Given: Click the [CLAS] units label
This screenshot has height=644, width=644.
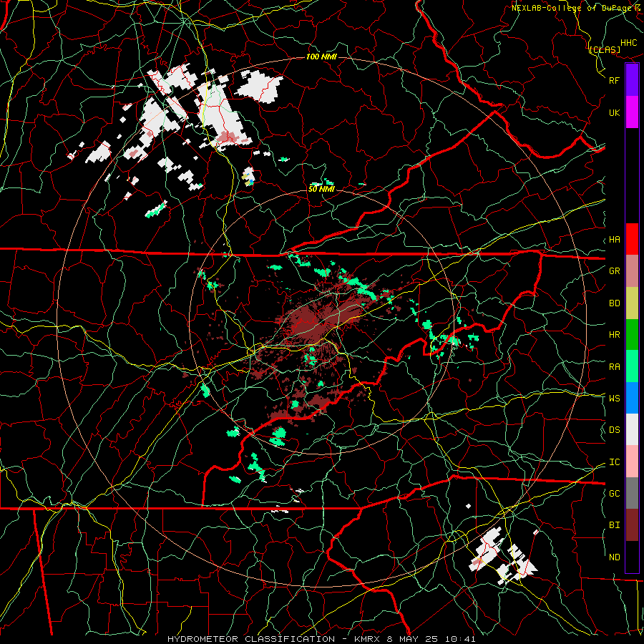Looking at the screenshot, I should coord(605,50).
